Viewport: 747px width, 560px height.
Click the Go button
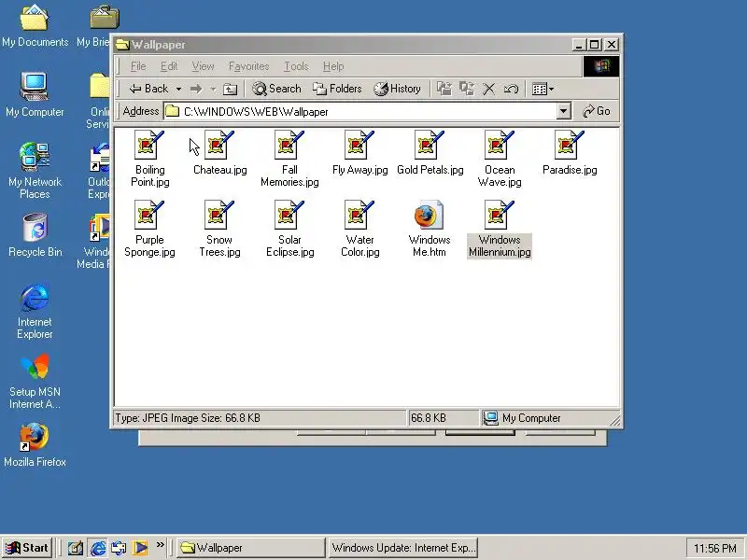(597, 111)
